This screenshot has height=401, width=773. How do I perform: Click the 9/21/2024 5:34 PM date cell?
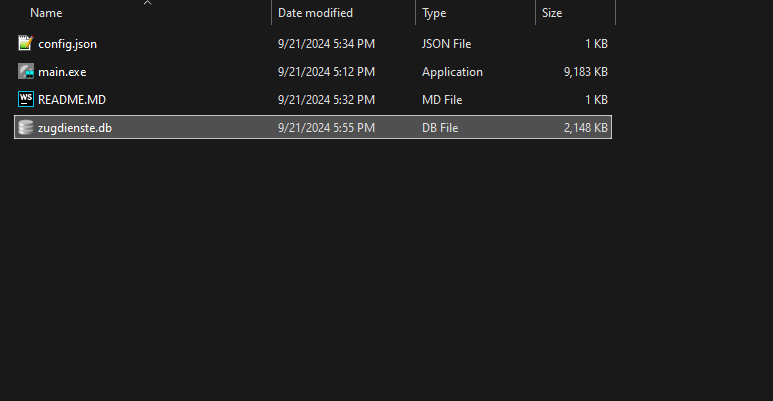(x=326, y=44)
